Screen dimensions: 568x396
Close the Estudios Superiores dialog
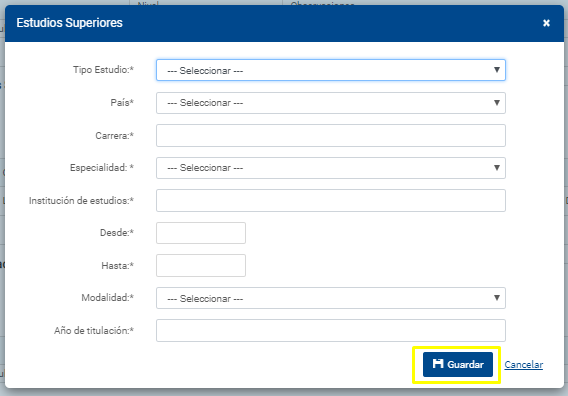[x=546, y=23]
